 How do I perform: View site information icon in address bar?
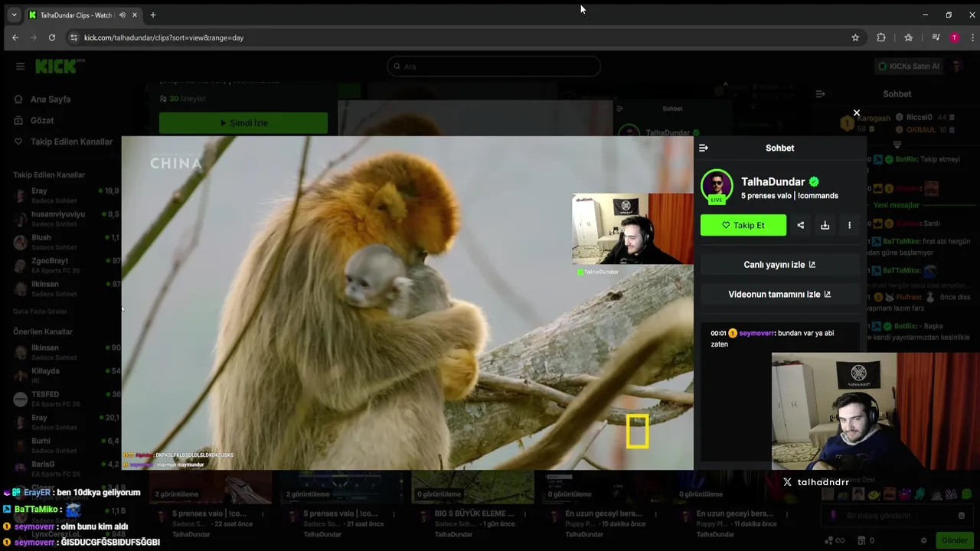(x=73, y=37)
